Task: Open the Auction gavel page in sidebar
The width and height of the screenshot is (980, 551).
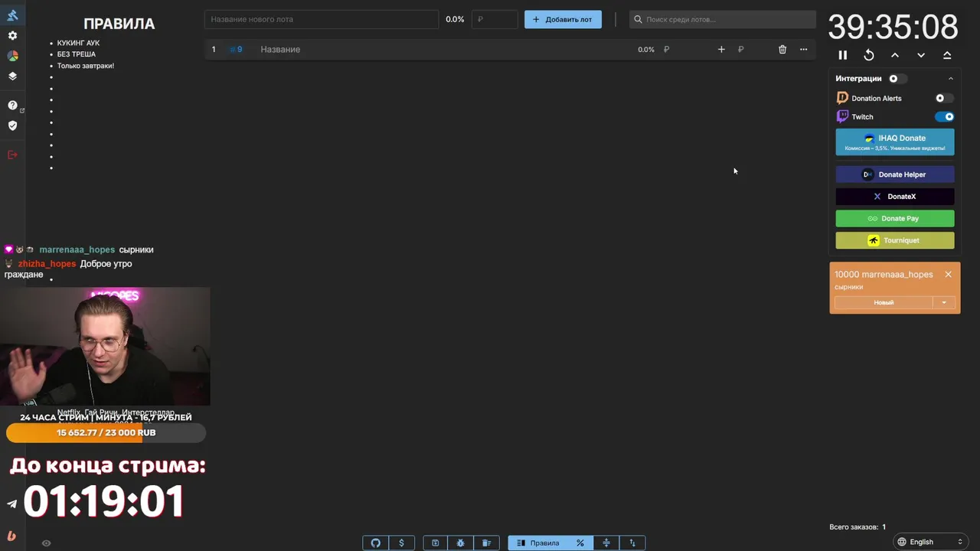Action: 12,15
